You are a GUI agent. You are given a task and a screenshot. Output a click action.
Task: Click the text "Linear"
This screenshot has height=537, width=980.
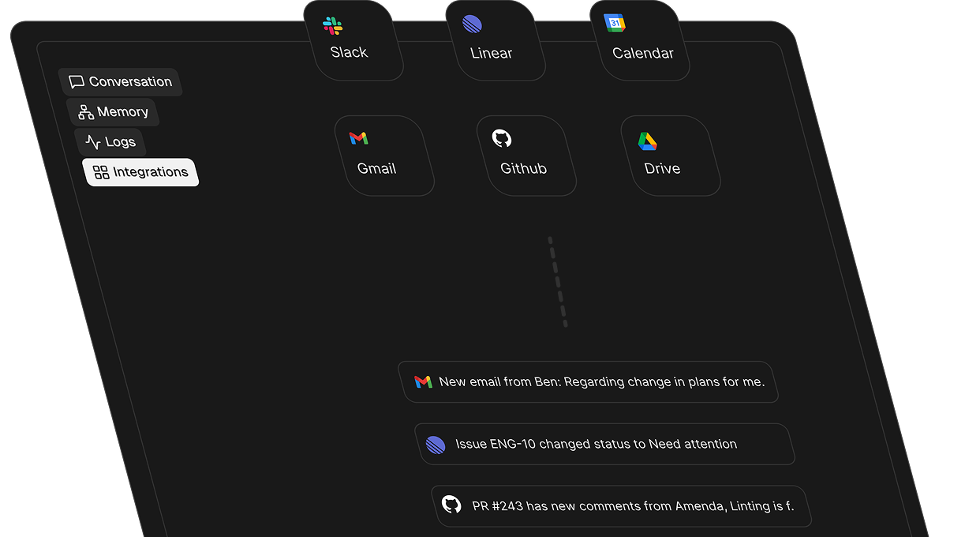[x=492, y=53]
